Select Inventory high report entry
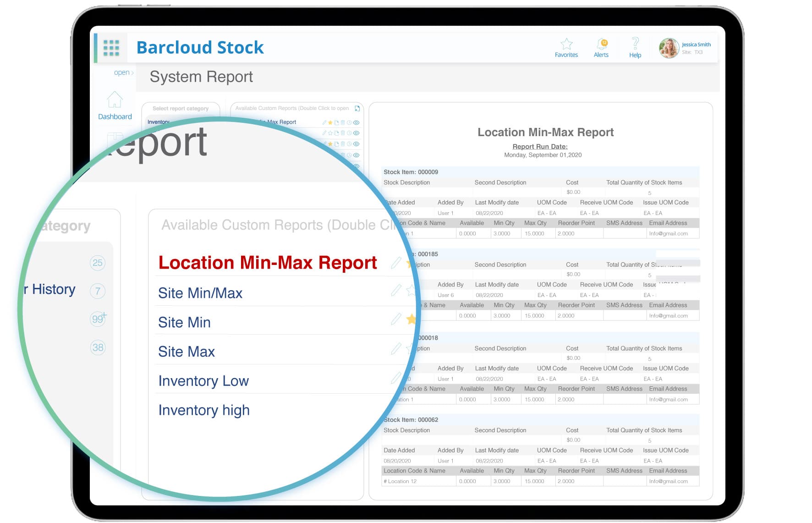Image resolution: width=812 pixels, height=523 pixels. coord(204,410)
